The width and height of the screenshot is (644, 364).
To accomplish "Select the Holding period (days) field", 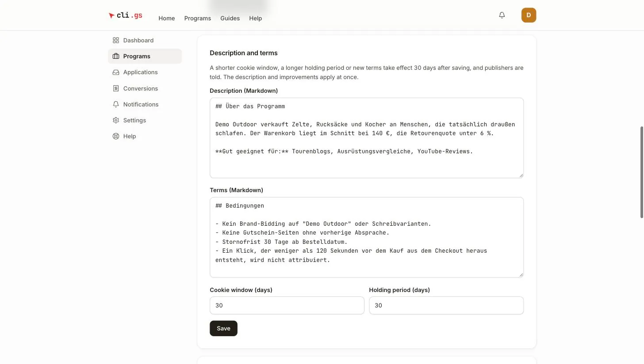I will click(446, 305).
